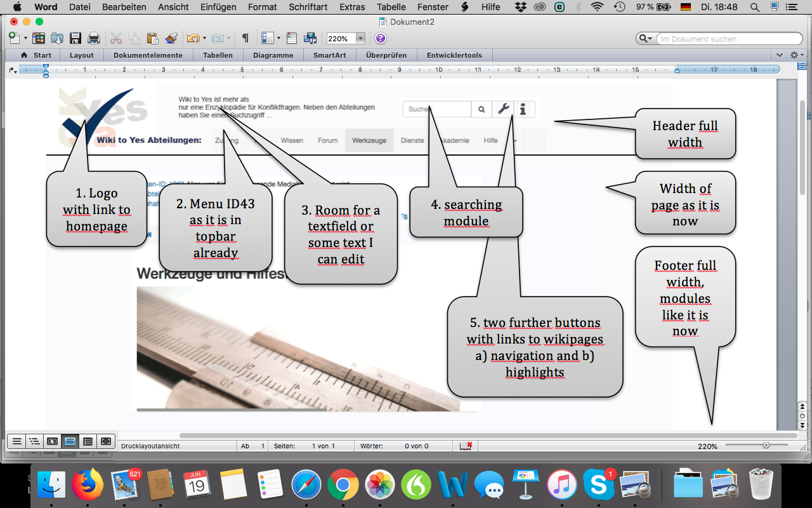Screen dimensions: 812x508
Task: Click the 'Im Dokument suchen' search field
Action: click(x=723, y=39)
